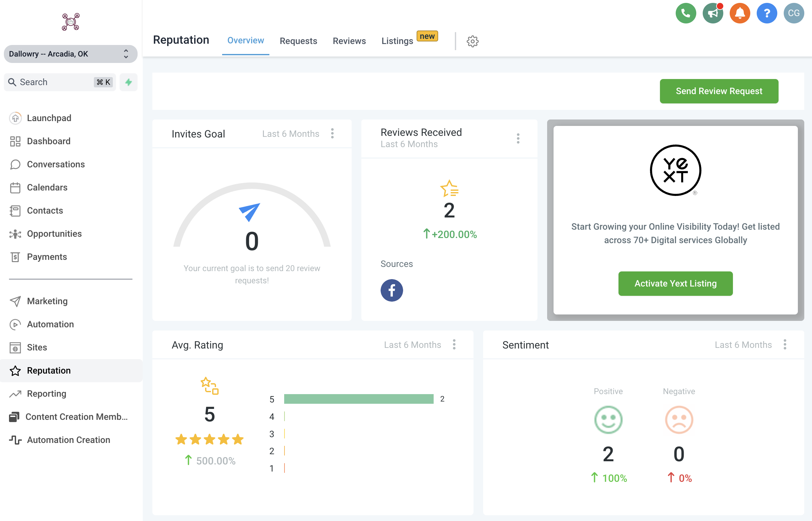Open Content Creation Memb... sidebar link
Image resolution: width=812 pixels, height=521 pixels.
click(x=77, y=417)
